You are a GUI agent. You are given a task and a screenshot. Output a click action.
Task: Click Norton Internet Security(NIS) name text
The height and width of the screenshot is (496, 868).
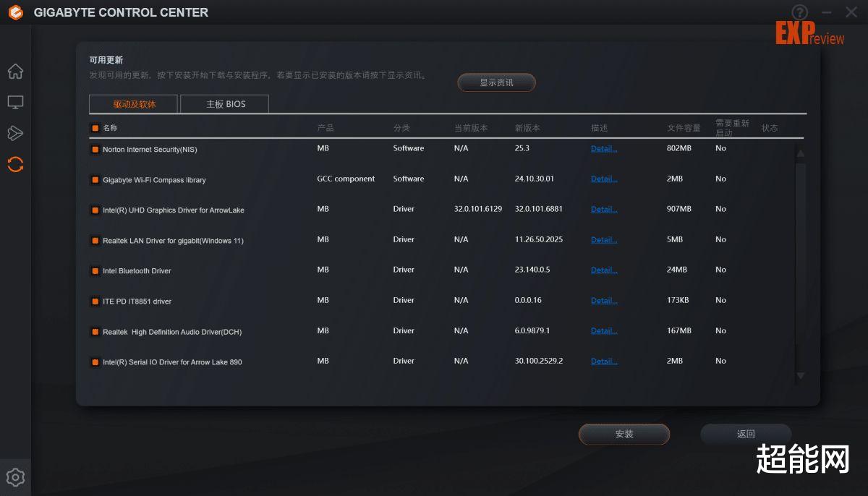[150, 150]
